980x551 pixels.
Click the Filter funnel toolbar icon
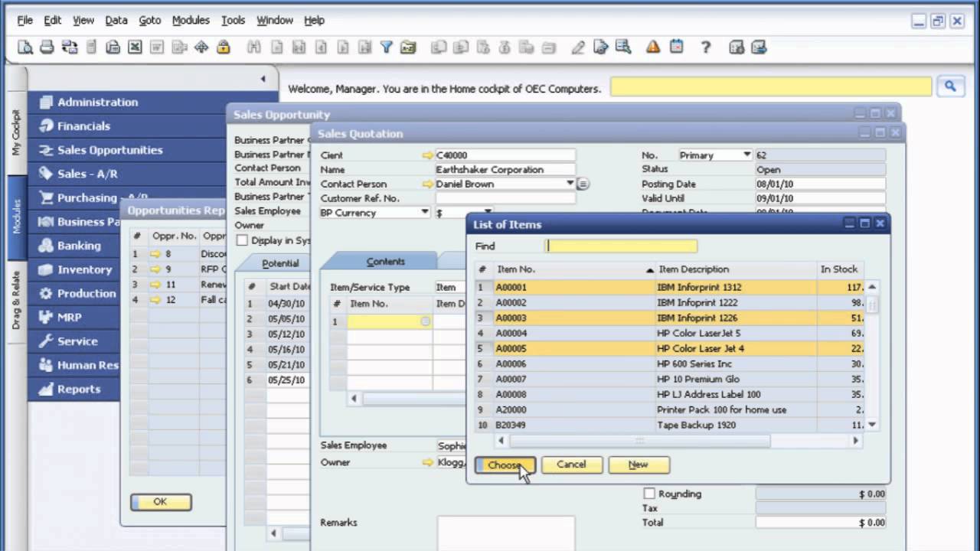pyautogui.click(x=387, y=47)
